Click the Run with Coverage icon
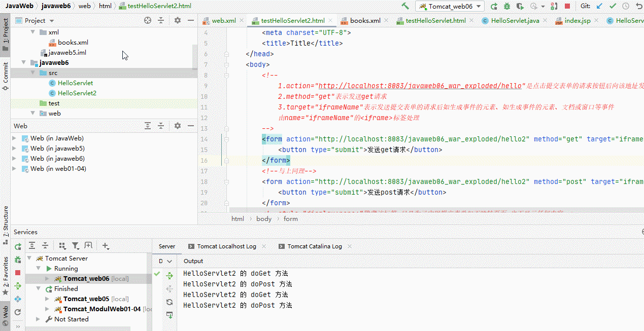The image size is (644, 331). 520,6
